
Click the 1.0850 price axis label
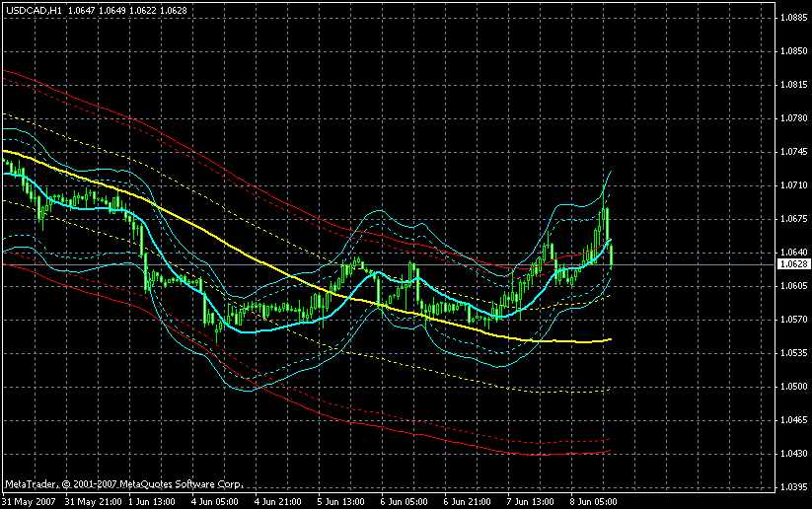793,51
